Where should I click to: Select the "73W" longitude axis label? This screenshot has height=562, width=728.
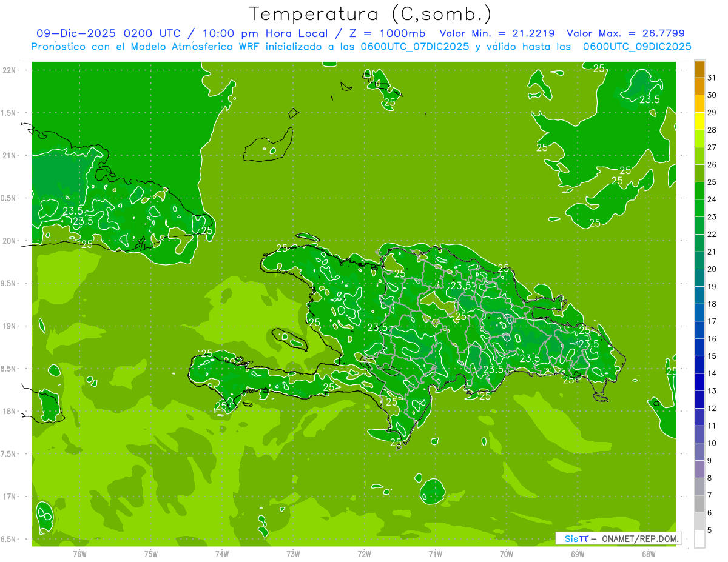(293, 554)
